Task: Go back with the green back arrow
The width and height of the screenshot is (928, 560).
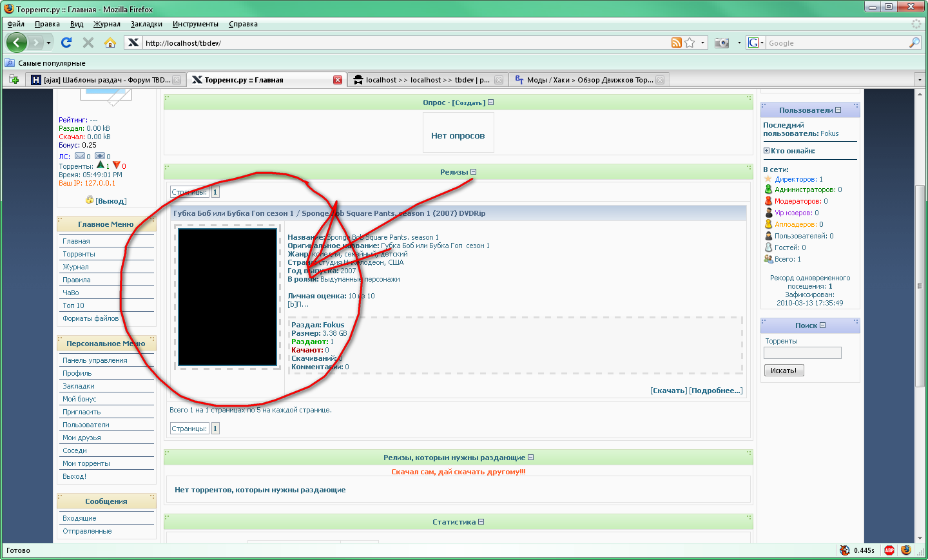Action: click(x=17, y=43)
